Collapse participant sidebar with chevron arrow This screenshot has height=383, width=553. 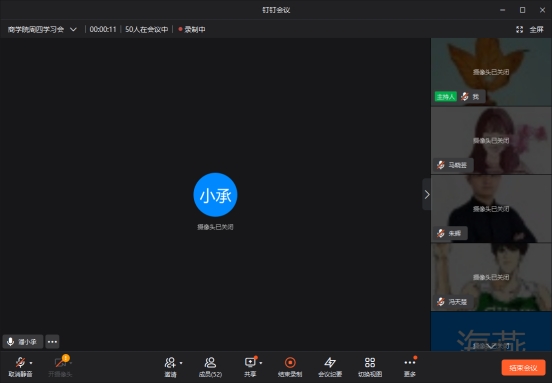coord(427,194)
